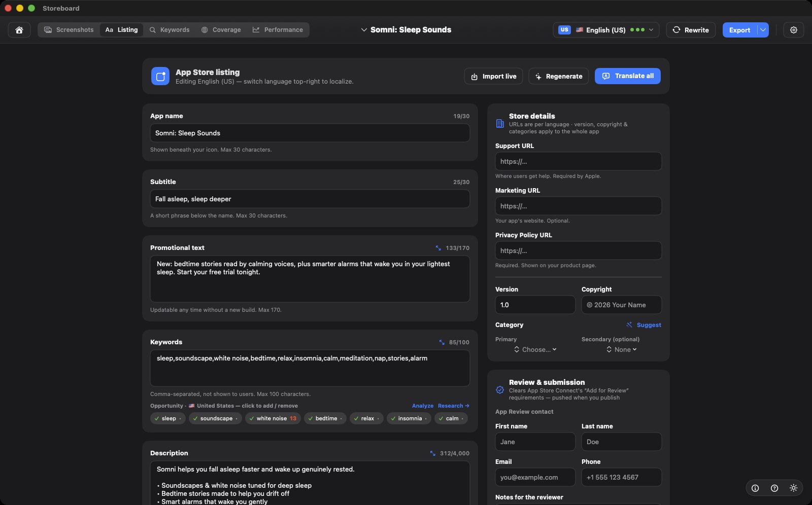The height and width of the screenshot is (505, 812).
Task: Click the Regenerate button
Action: tap(559, 76)
